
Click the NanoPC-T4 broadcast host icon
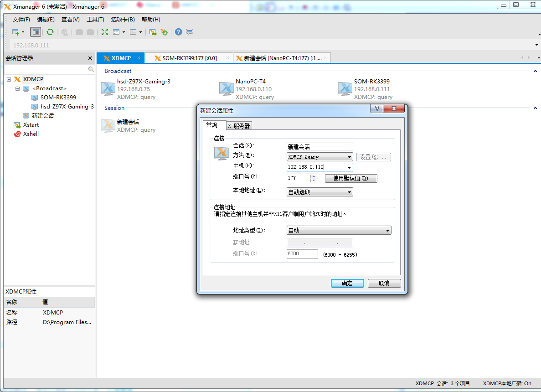[226, 88]
